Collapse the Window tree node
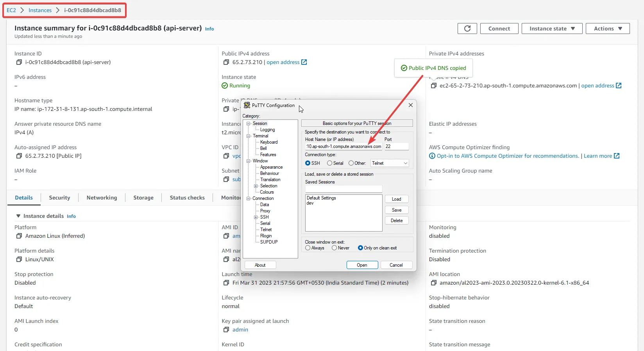The image size is (644, 351). click(248, 161)
